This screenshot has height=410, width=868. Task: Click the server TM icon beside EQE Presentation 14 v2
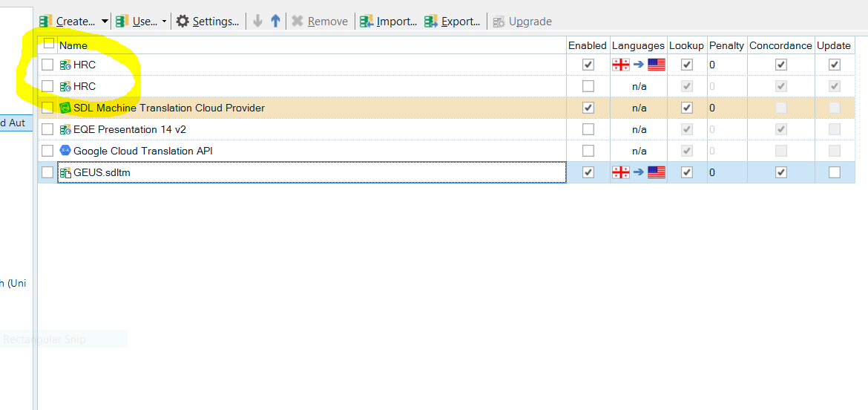click(x=65, y=129)
